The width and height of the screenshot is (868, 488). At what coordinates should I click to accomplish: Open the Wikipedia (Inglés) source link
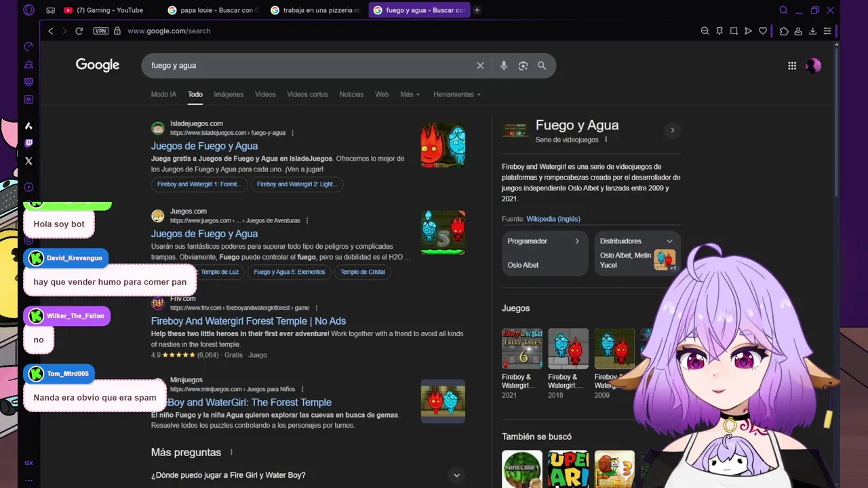tap(553, 219)
